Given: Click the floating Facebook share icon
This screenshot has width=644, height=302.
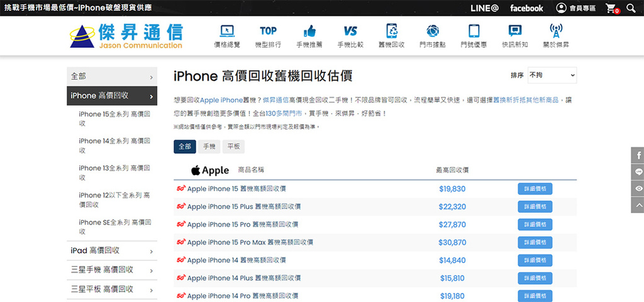Looking at the screenshot, I should [x=638, y=155].
